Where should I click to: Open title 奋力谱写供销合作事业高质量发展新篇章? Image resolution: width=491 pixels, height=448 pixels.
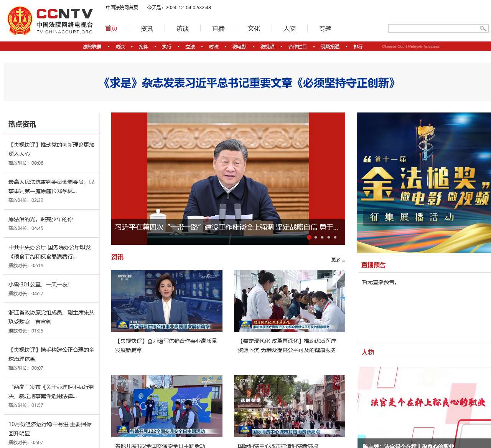(x=166, y=346)
